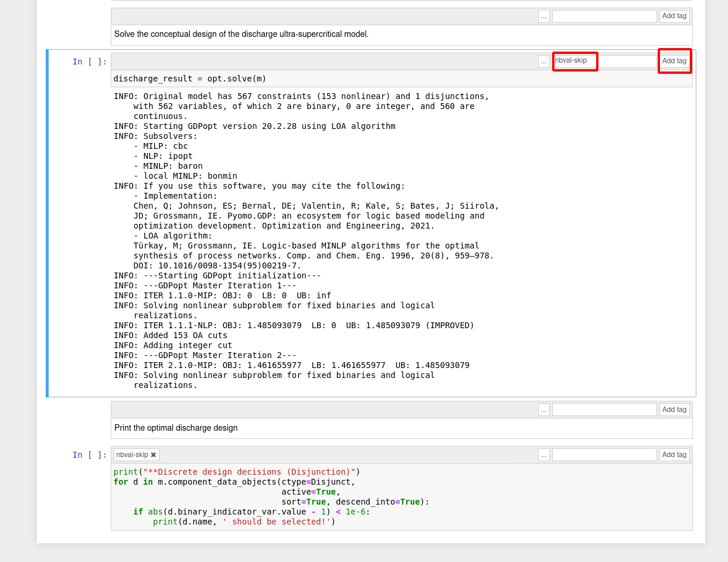
Task: Click code line print("**Discrete design decisions
Action: point(237,472)
